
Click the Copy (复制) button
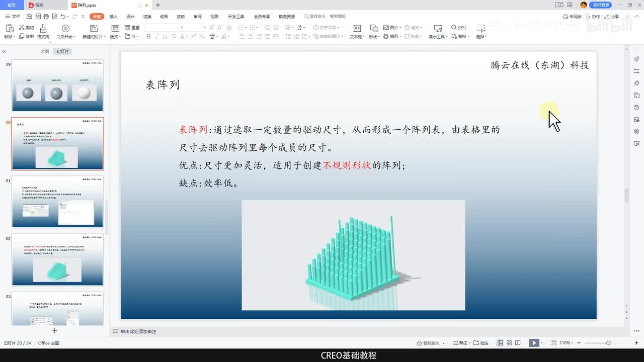27,36
